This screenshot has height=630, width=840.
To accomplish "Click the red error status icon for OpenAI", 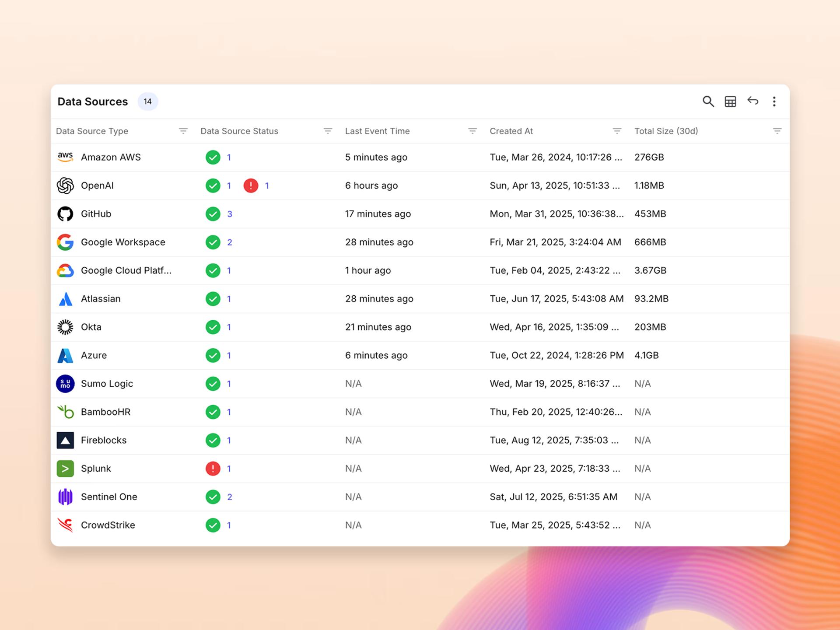I will 251,185.
